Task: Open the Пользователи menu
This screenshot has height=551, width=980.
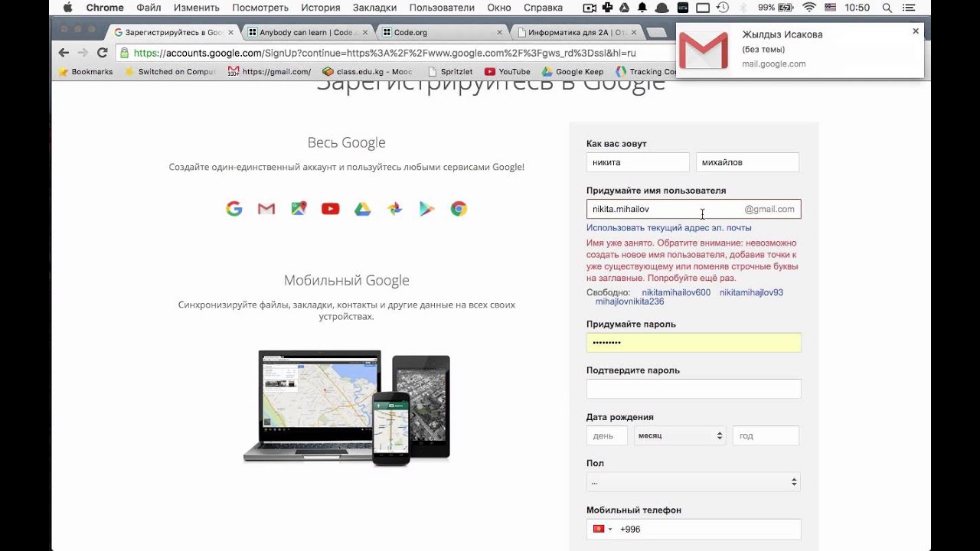Action: click(x=442, y=8)
